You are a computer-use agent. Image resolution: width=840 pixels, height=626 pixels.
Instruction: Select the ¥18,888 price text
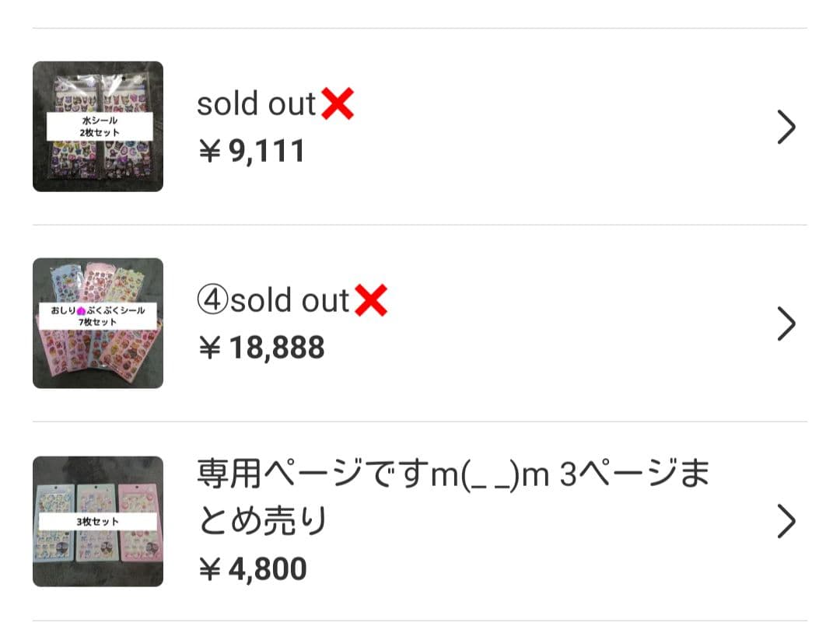pos(260,348)
